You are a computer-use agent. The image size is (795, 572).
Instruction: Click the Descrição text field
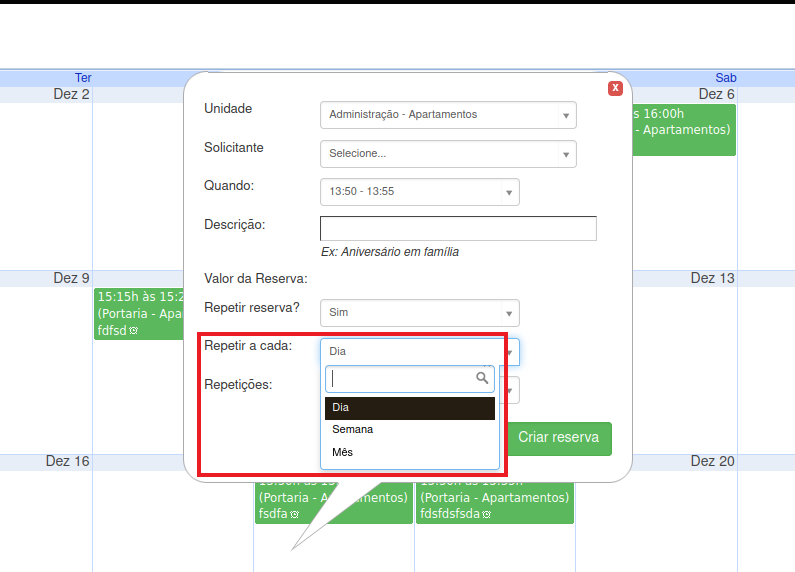(x=458, y=228)
